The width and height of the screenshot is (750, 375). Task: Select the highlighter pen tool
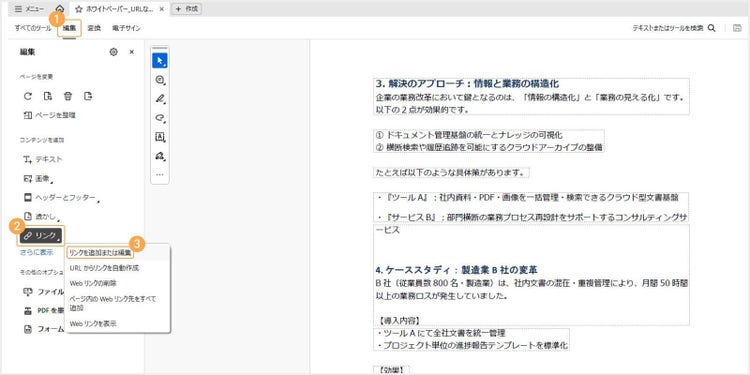(x=160, y=99)
